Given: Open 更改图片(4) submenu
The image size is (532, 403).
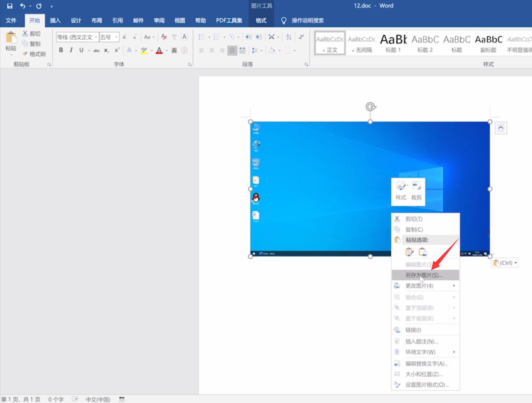Looking at the screenshot, I should pyautogui.click(x=425, y=285).
